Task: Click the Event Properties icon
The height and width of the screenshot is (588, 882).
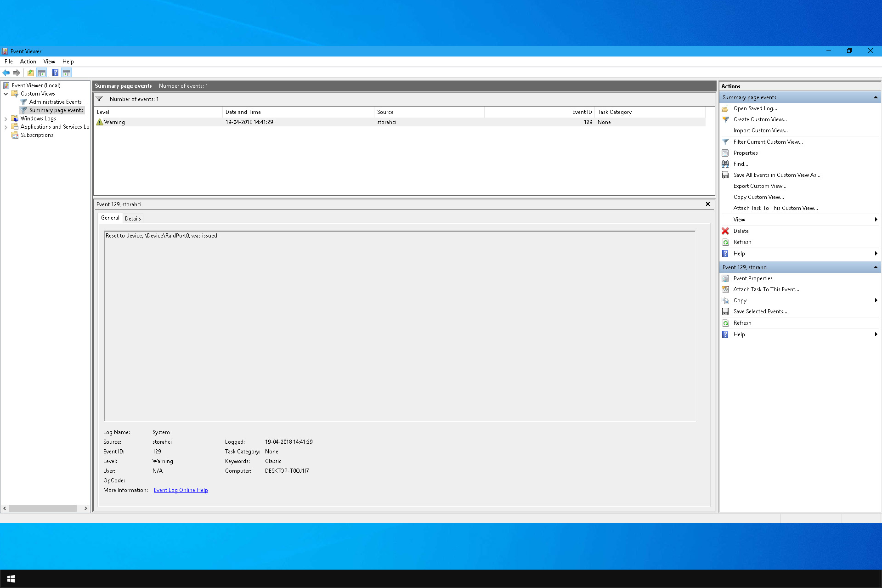Action: coord(726,277)
